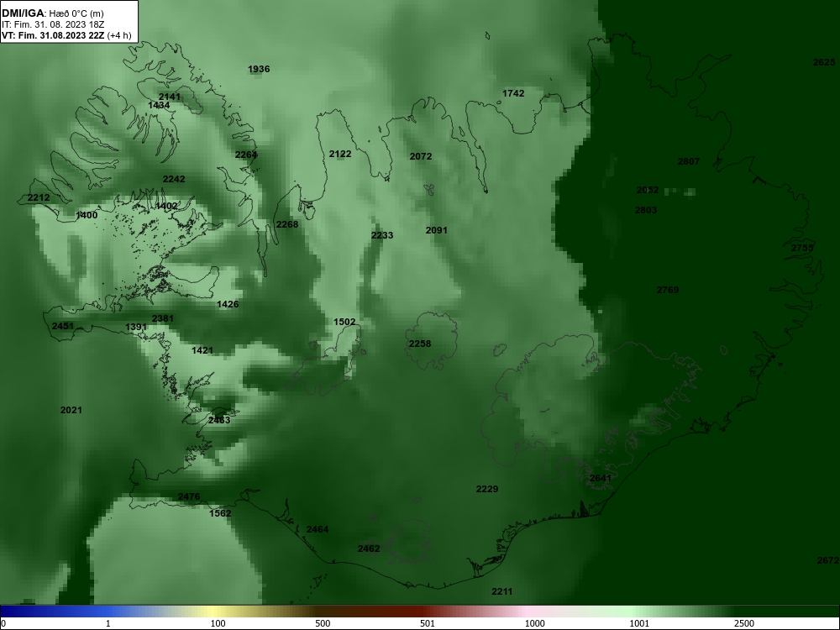The height and width of the screenshot is (630, 840).
Task: Click the map value 1421
Action: tap(202, 350)
